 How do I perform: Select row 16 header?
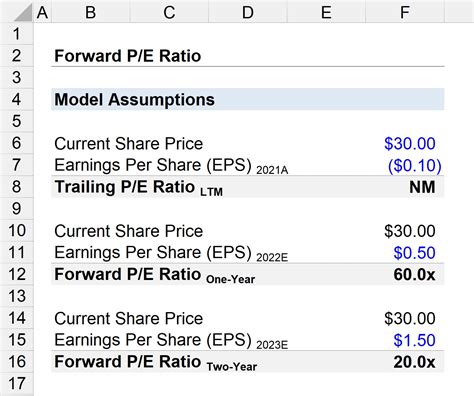17,361
